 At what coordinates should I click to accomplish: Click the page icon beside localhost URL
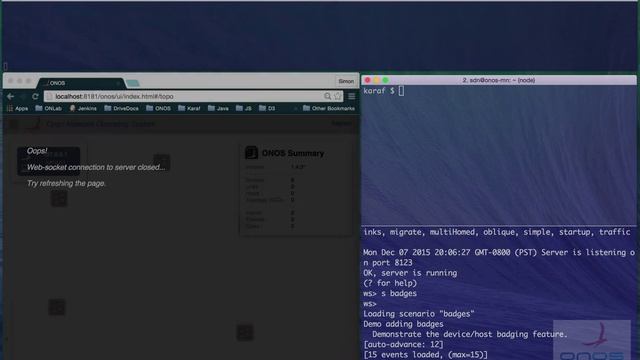[x=50, y=96]
